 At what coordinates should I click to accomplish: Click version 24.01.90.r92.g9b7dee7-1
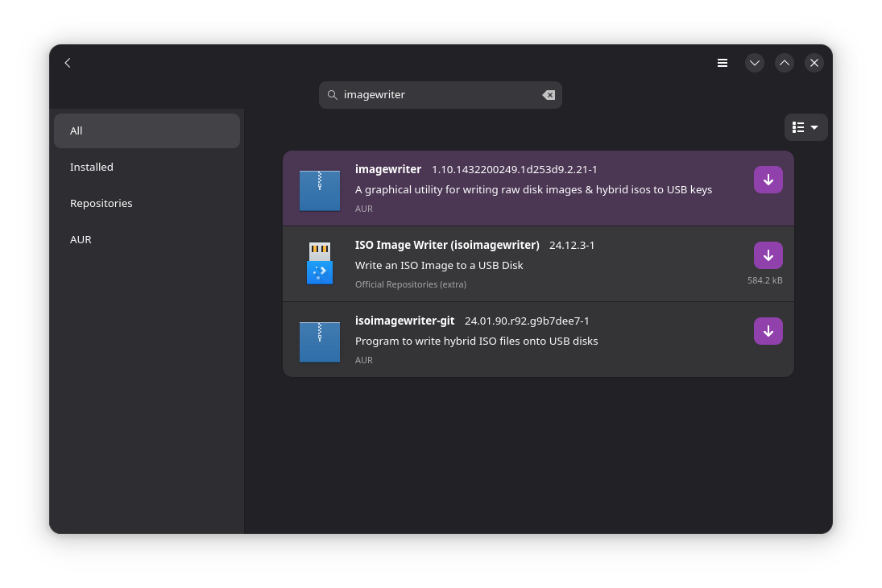click(x=527, y=321)
